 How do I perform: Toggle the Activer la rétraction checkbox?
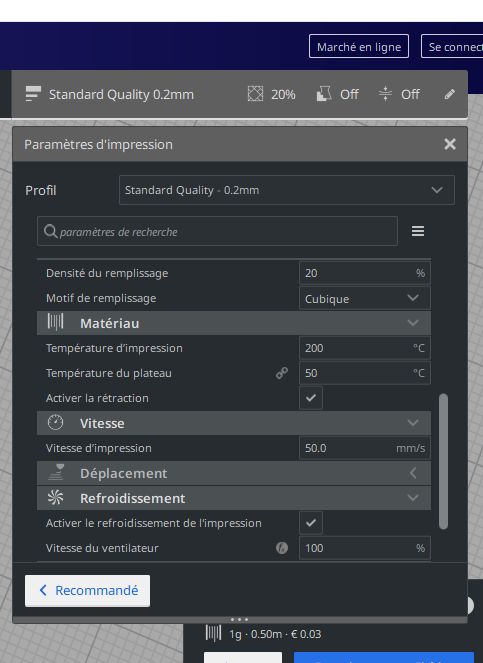point(311,398)
